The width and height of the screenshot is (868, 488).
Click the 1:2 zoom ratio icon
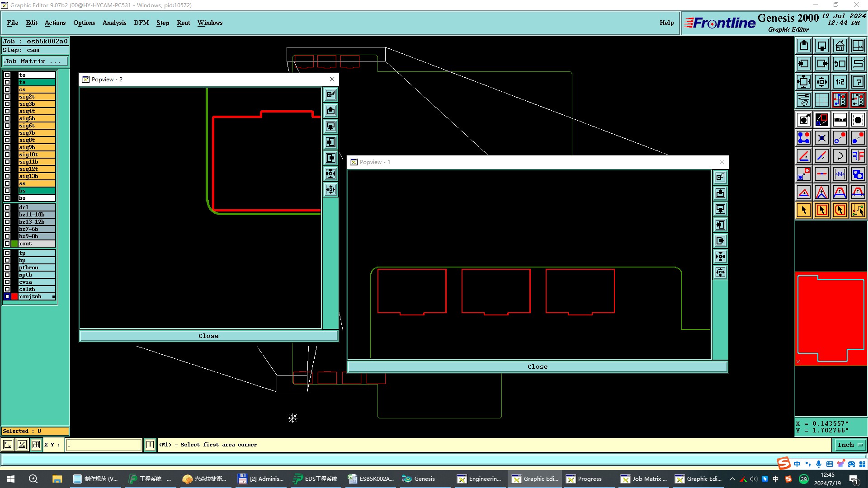pyautogui.click(x=840, y=82)
